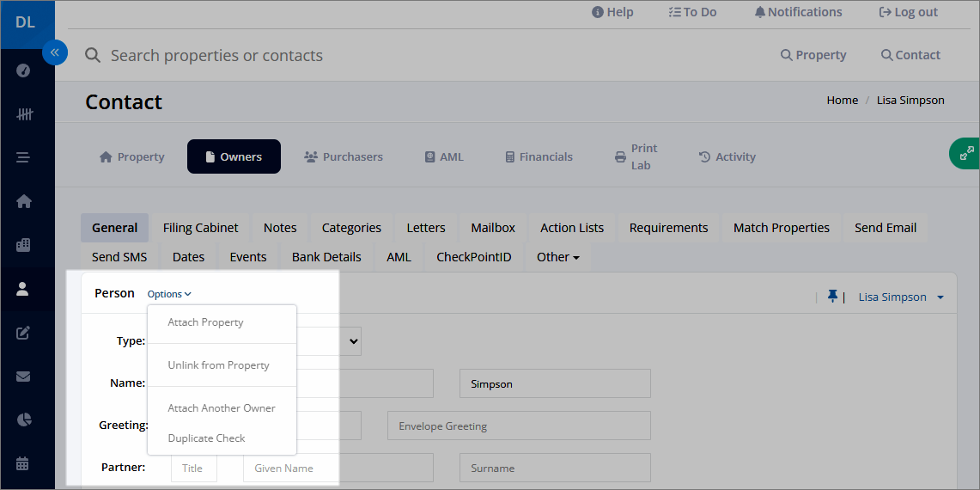Click the Log out link

point(908,12)
